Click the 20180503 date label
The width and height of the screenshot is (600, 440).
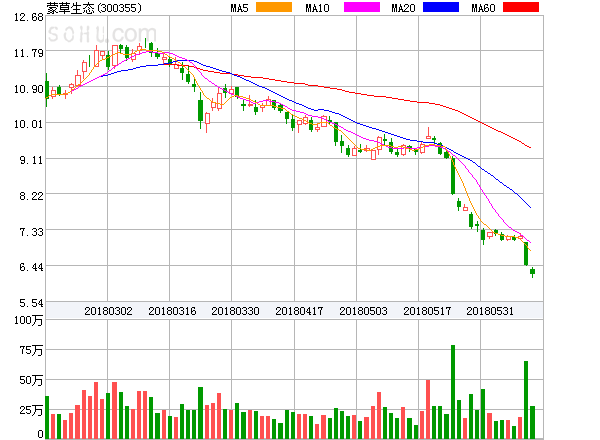click(363, 311)
